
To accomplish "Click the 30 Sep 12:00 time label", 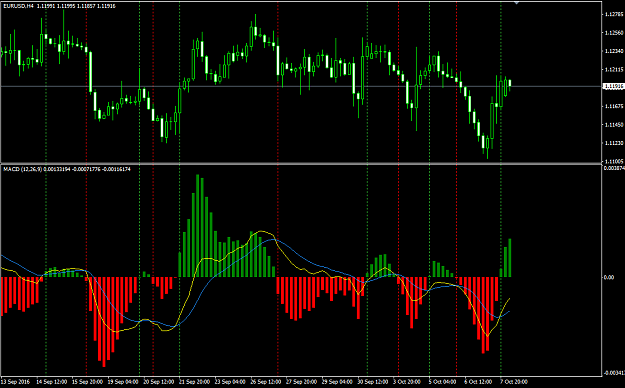I will tap(373, 382).
